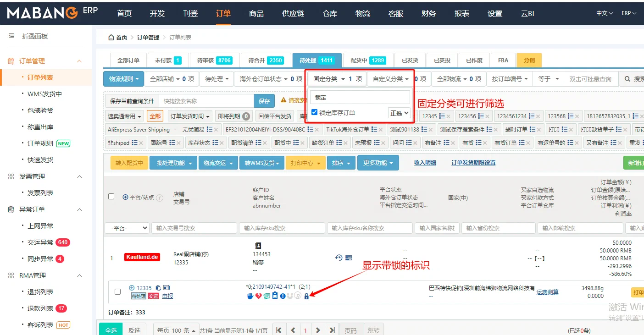Screen dimensions: 644x335
Task: Click the blue clipboard icon on order 12335
Action: (x=275, y=296)
